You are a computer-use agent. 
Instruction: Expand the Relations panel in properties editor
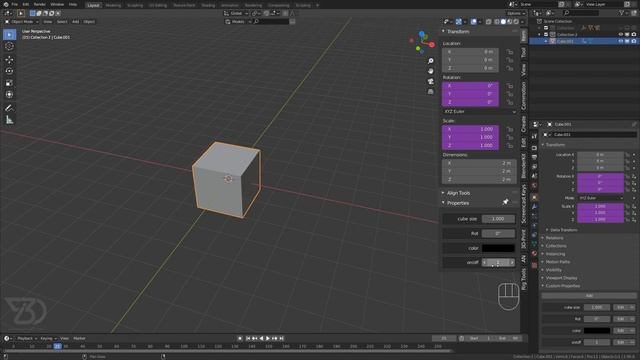point(554,238)
